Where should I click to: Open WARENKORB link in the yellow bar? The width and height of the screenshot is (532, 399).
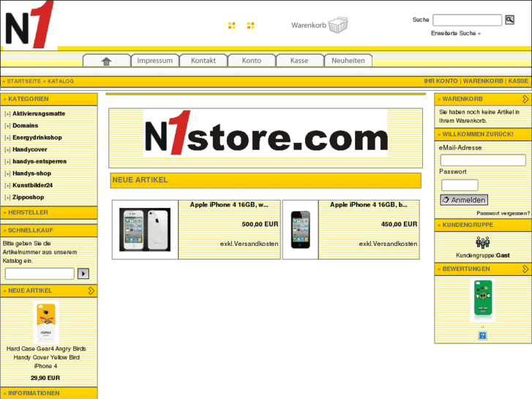483,81
